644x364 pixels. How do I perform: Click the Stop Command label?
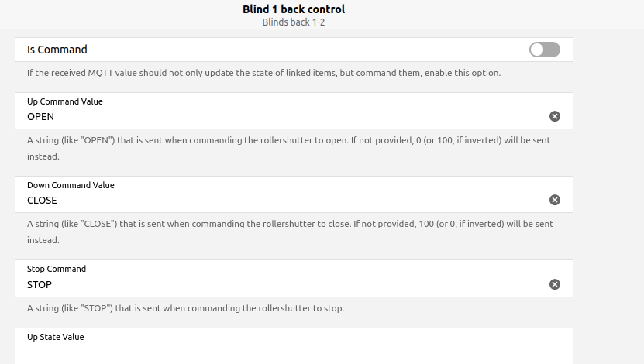click(57, 269)
